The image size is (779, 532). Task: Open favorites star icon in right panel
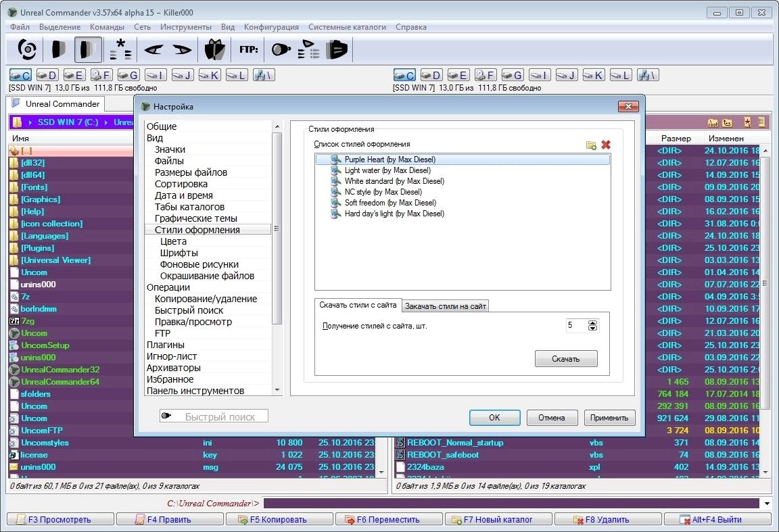point(747,122)
